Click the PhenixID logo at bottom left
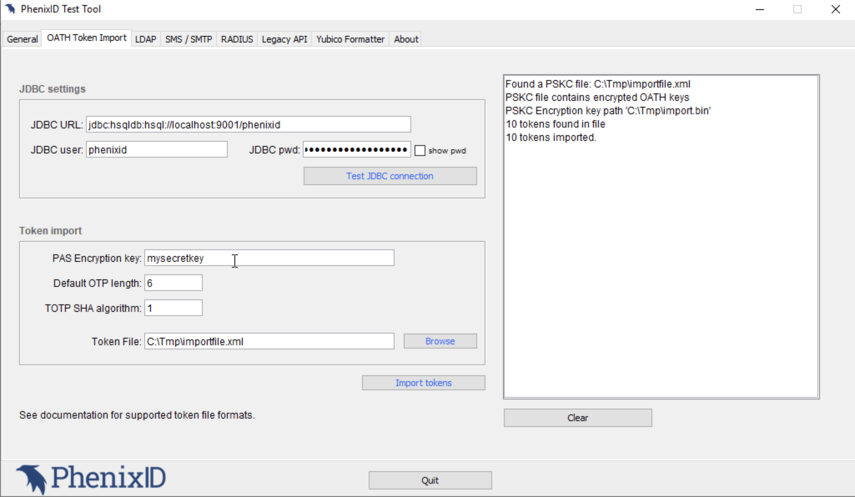Viewport: 855px width, 497px height. click(91, 478)
